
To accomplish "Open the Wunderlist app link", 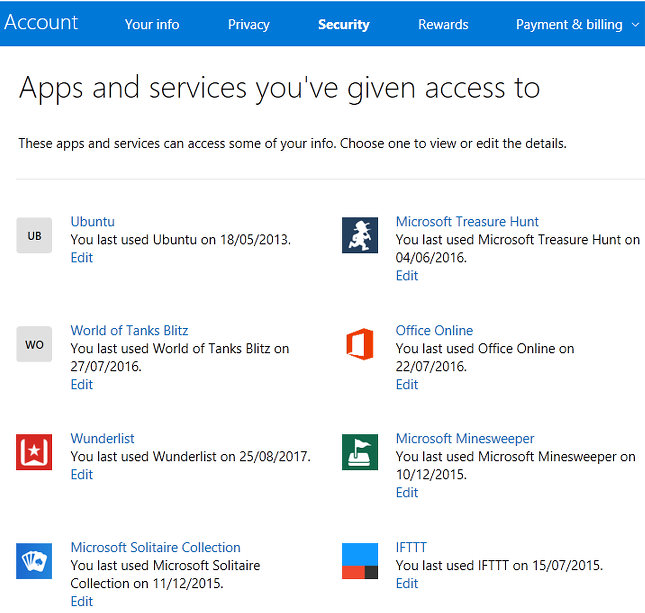I will [x=102, y=438].
